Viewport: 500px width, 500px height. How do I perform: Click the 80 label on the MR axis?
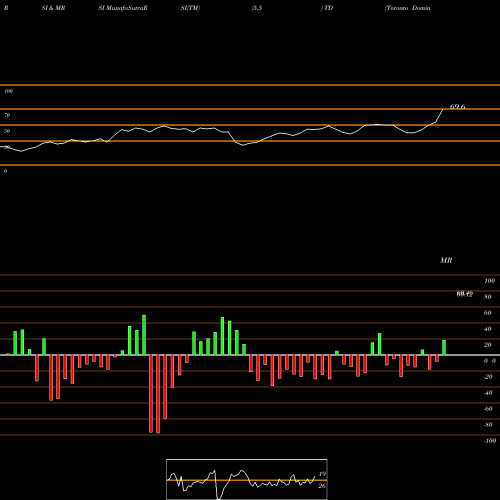tap(488, 297)
